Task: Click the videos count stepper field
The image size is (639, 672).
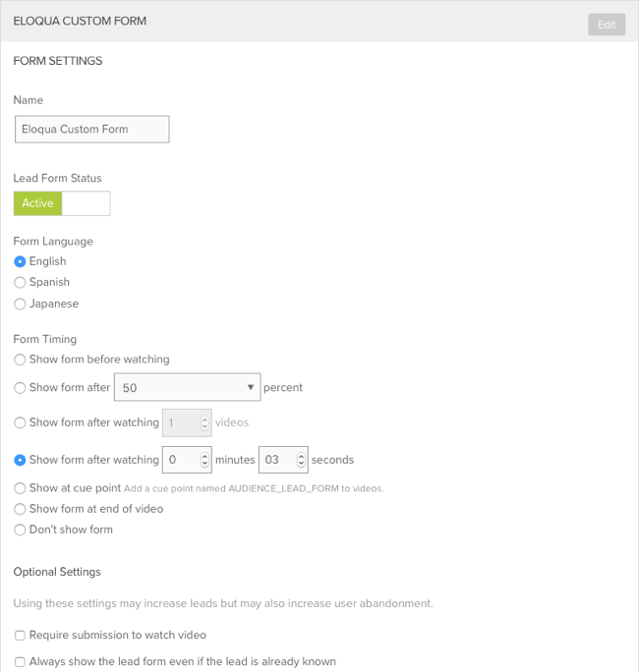Action: 185,422
